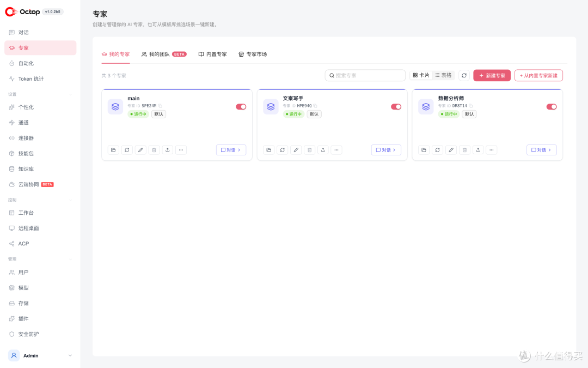The height and width of the screenshot is (368, 588).
Task: Restart the 文案写手 expert with refresh icon
Action: [283, 150]
